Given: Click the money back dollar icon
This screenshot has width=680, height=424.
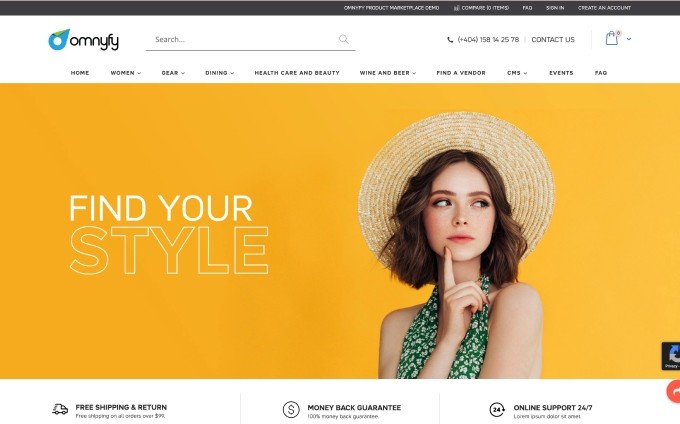Looking at the screenshot, I should (291, 409).
